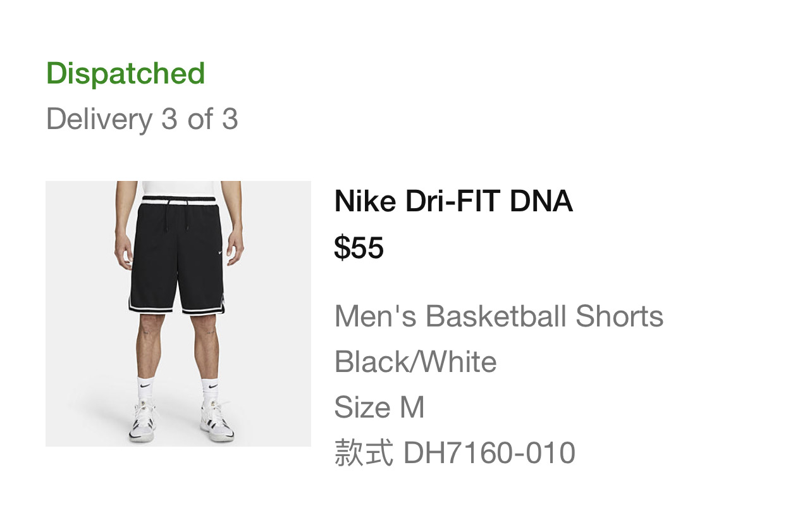Open the Nike Dri-FIT DNA product title
The height and width of the screenshot is (515, 812).
pyautogui.click(x=453, y=201)
